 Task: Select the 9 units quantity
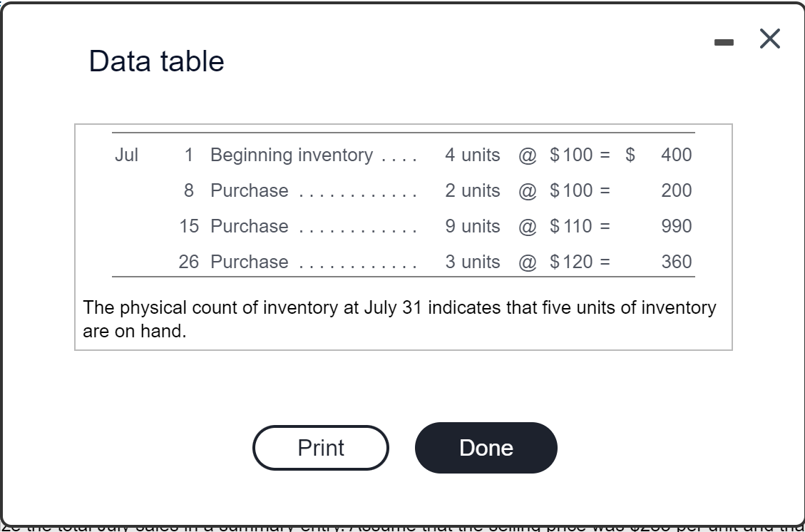(x=473, y=226)
